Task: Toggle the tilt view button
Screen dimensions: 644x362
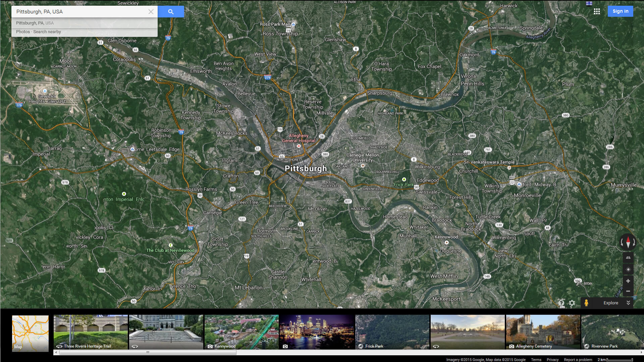Action: point(628,258)
